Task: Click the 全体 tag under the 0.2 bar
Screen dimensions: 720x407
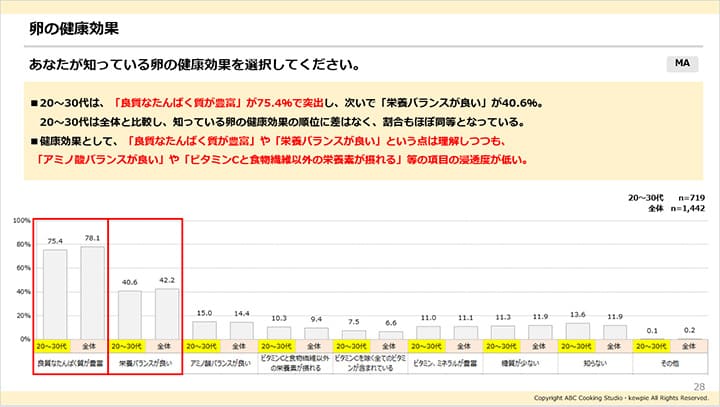Action: click(689, 346)
